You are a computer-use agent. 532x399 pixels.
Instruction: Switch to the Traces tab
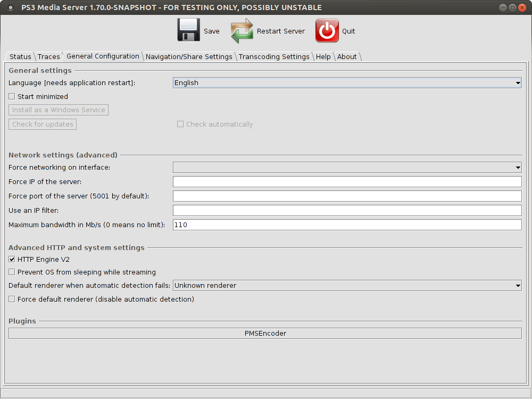point(48,56)
